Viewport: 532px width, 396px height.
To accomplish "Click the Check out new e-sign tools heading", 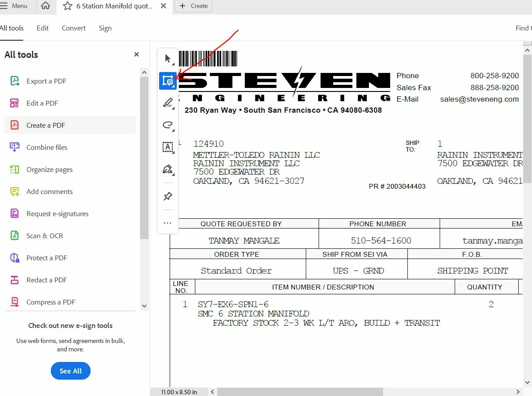I will pyautogui.click(x=70, y=325).
